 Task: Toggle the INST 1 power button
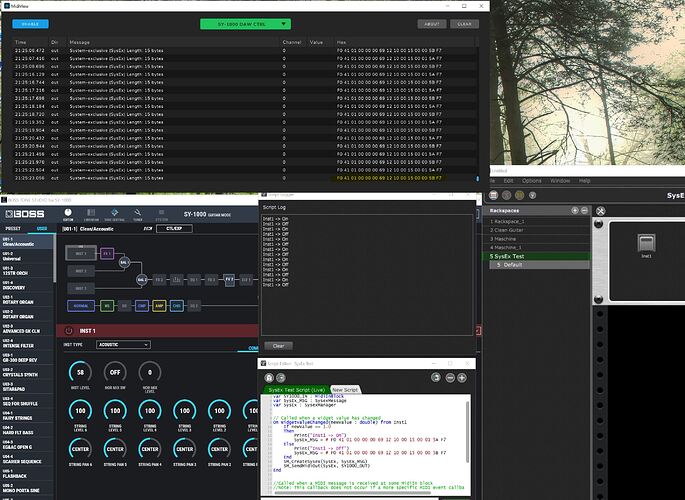pyautogui.click(x=69, y=331)
